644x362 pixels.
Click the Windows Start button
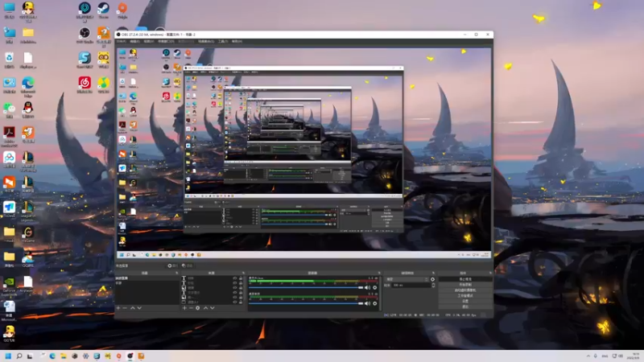(8, 356)
